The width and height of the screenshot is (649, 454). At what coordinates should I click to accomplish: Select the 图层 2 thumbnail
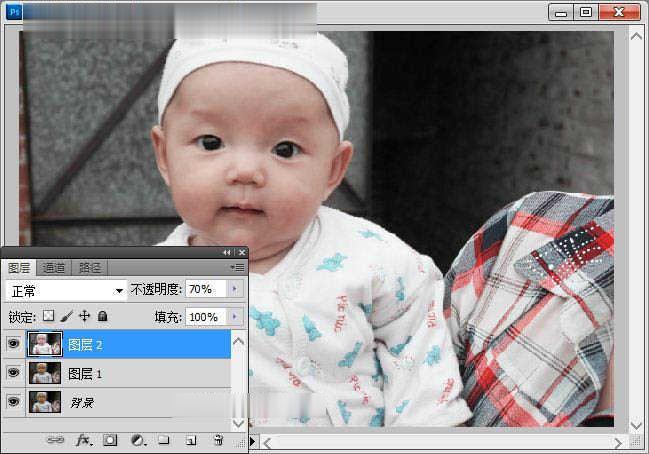45,344
